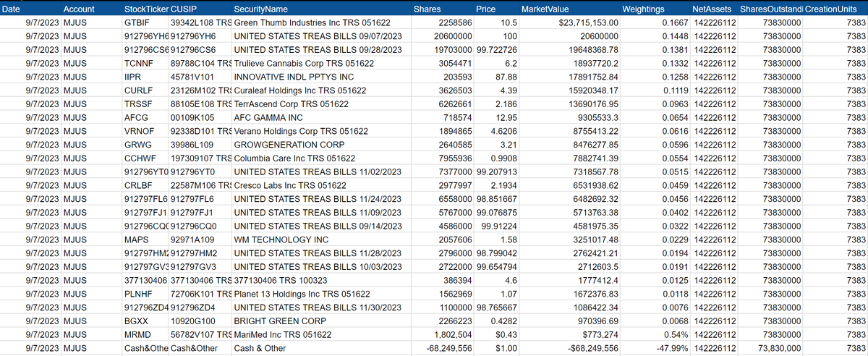Screen dimensions: 868x356
Task: Click Trulieve Cannabis Corp TRS 051622
Action: [x=304, y=64]
